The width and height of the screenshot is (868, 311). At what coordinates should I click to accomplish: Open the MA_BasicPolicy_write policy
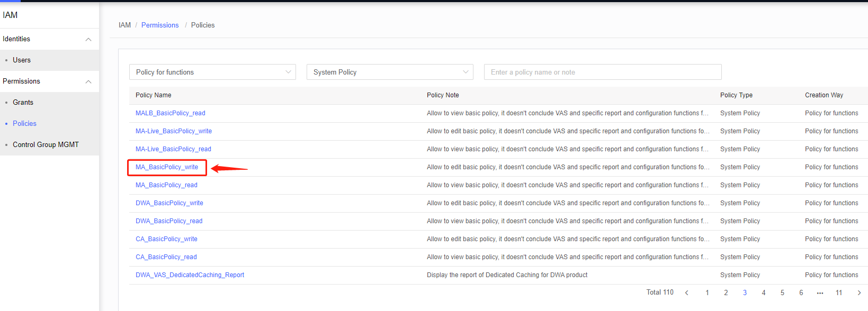tap(167, 167)
